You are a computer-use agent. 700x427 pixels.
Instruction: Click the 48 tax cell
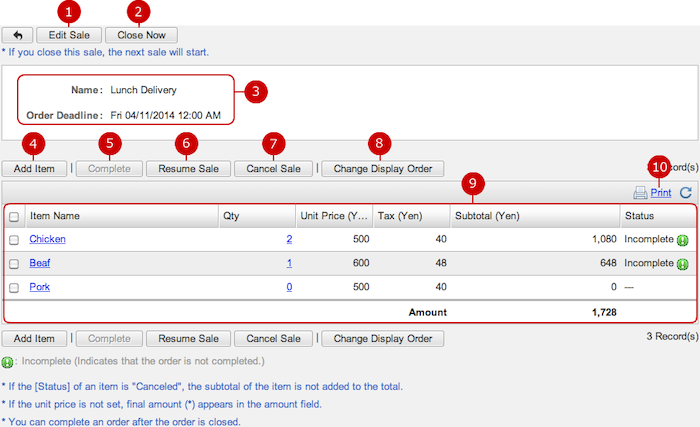pos(441,263)
